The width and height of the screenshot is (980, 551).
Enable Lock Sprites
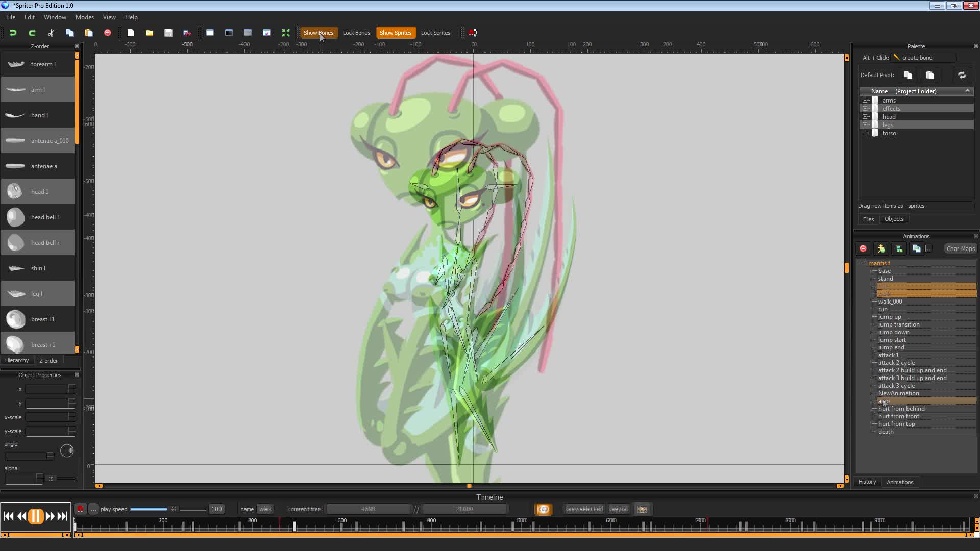coord(435,33)
